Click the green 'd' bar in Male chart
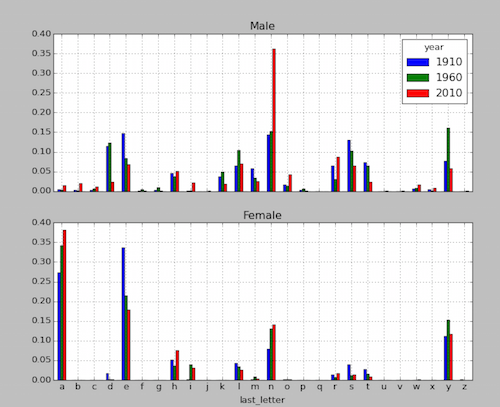 click(x=110, y=167)
